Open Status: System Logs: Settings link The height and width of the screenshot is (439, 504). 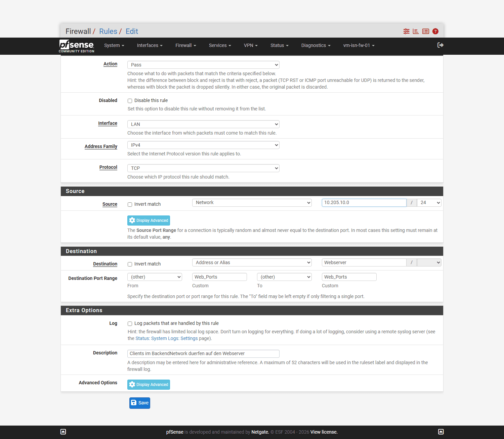tap(167, 338)
